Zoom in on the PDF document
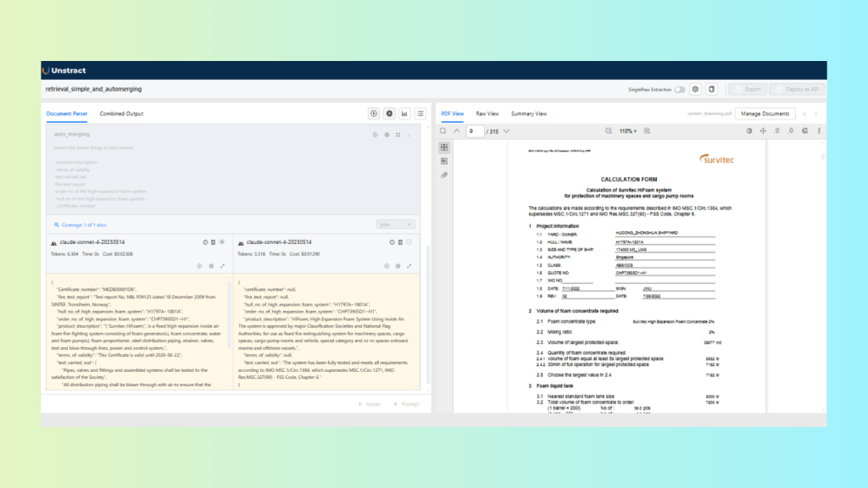Image resolution: width=868 pixels, height=488 pixels. pos(648,131)
